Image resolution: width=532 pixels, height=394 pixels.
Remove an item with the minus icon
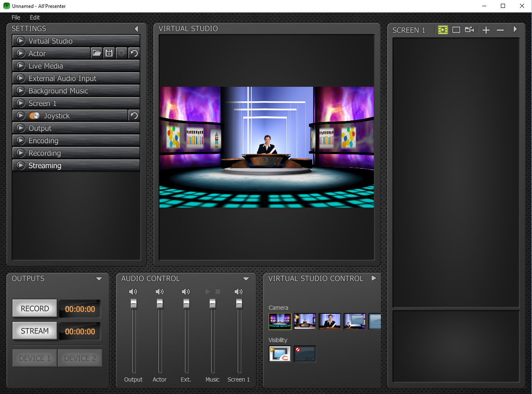pos(500,30)
